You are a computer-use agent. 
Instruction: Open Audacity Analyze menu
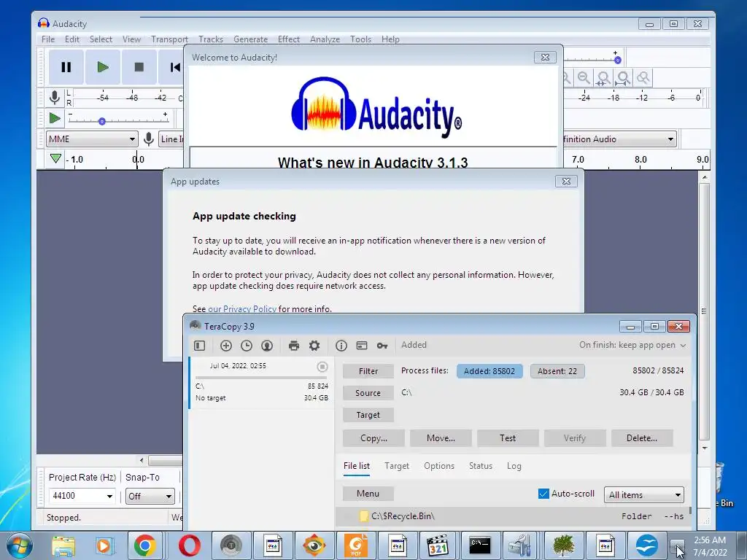325,39
